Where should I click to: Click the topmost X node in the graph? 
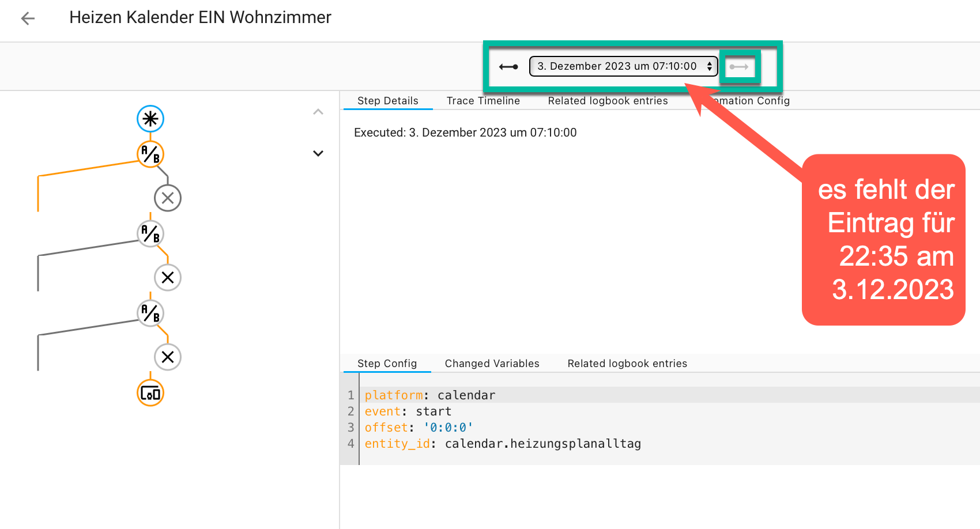168,198
